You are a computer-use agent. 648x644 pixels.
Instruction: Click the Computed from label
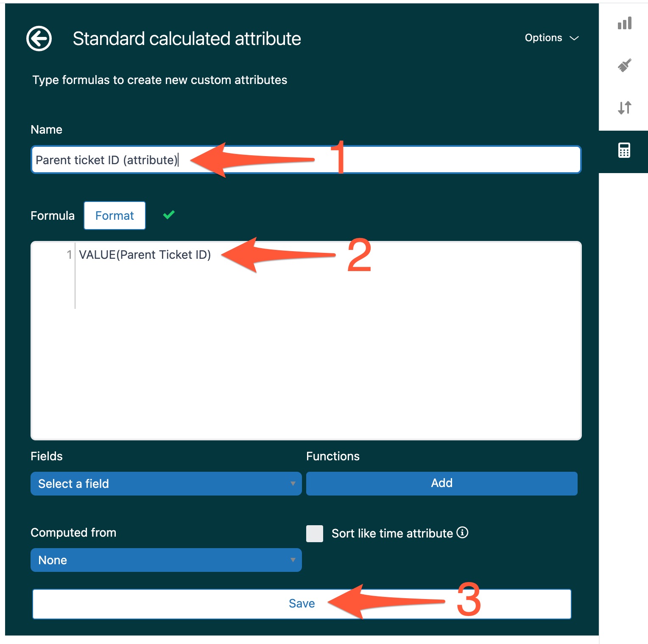[73, 532]
